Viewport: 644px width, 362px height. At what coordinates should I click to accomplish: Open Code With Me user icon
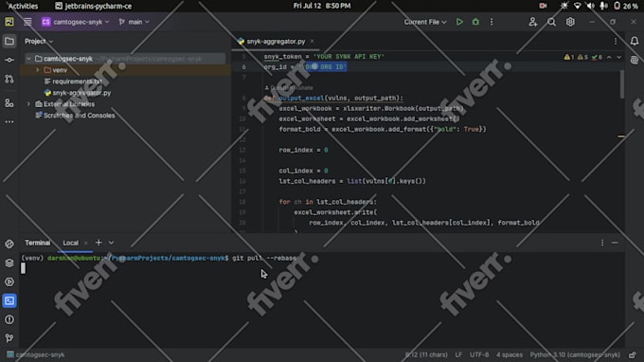(x=532, y=22)
